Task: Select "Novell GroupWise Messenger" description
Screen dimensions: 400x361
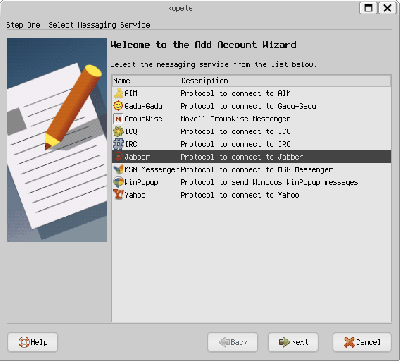Action: (x=235, y=119)
